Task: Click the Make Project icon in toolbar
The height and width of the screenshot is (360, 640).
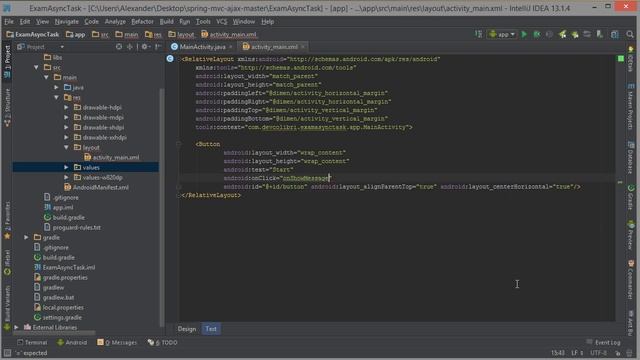Action: pos(478,35)
